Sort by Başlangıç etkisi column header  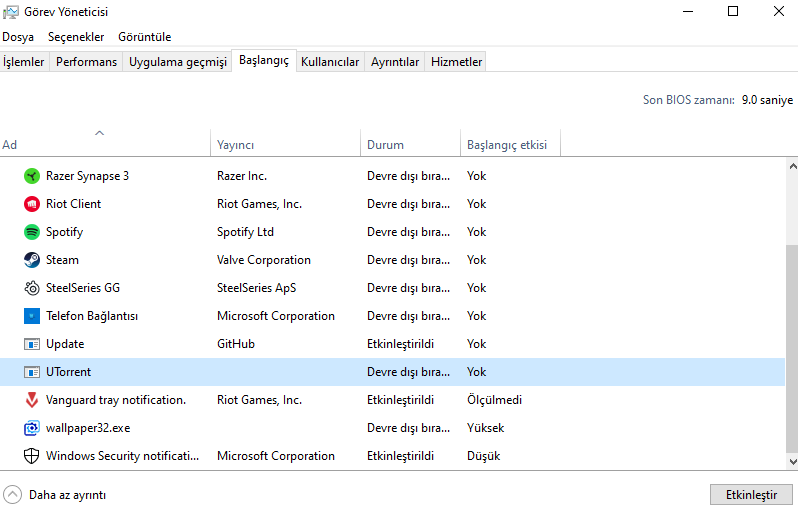coord(507,145)
